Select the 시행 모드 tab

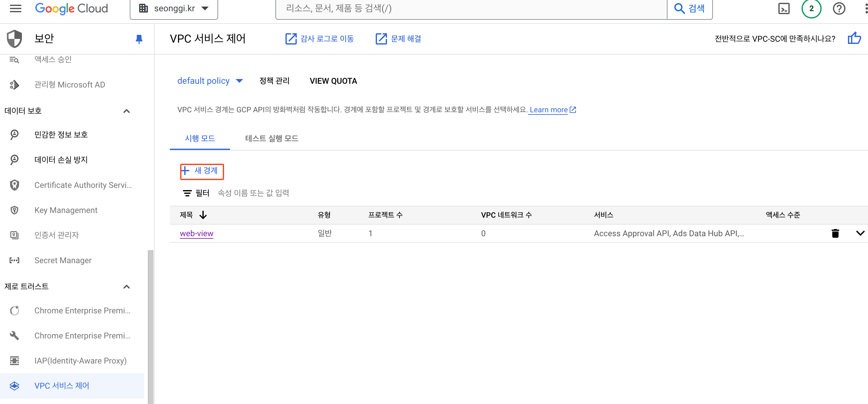200,138
